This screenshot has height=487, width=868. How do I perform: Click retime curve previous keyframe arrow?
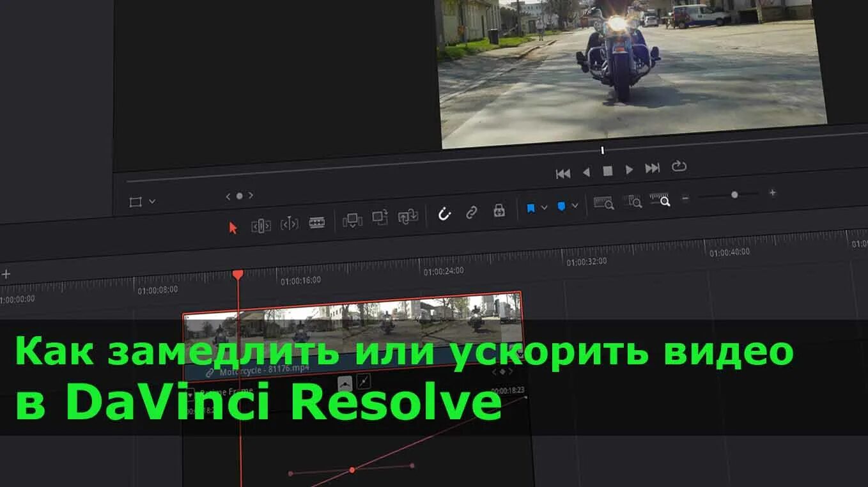coord(493,372)
